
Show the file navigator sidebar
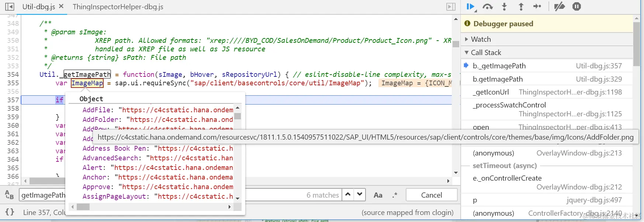click(10, 7)
